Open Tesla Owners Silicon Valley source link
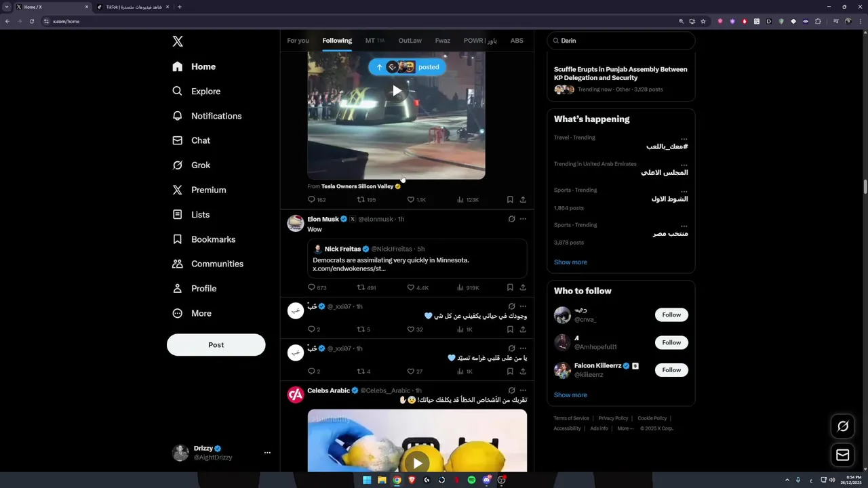Viewport: 868px width, 488px height. pyautogui.click(x=357, y=186)
